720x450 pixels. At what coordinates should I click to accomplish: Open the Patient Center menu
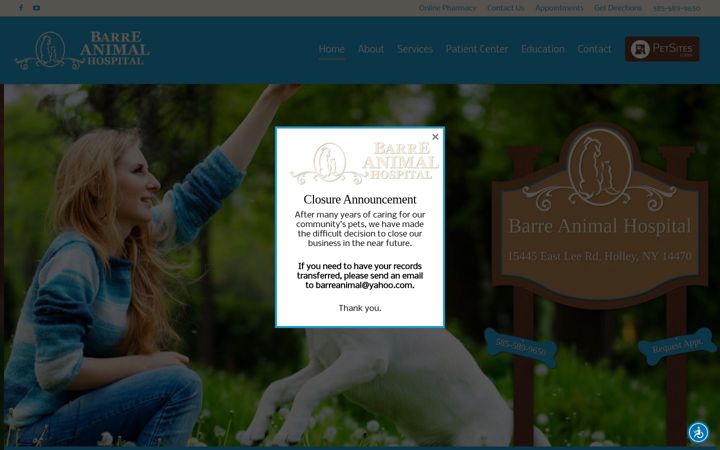477,49
